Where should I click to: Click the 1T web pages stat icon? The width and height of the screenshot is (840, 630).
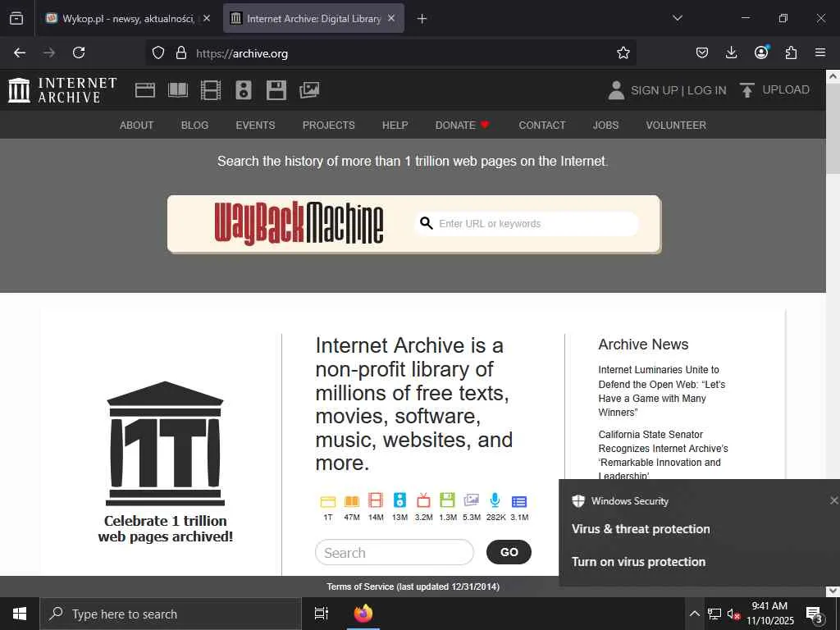(x=328, y=501)
